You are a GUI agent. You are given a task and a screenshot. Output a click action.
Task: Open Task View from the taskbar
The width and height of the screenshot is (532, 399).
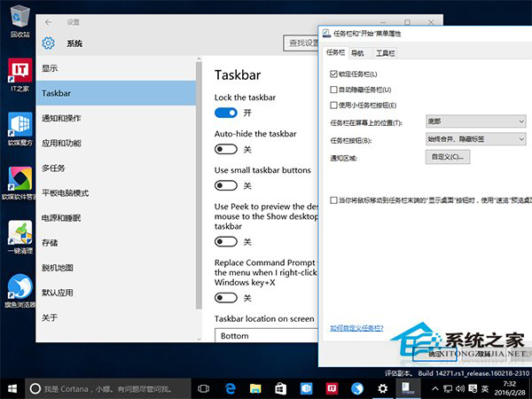(203, 388)
